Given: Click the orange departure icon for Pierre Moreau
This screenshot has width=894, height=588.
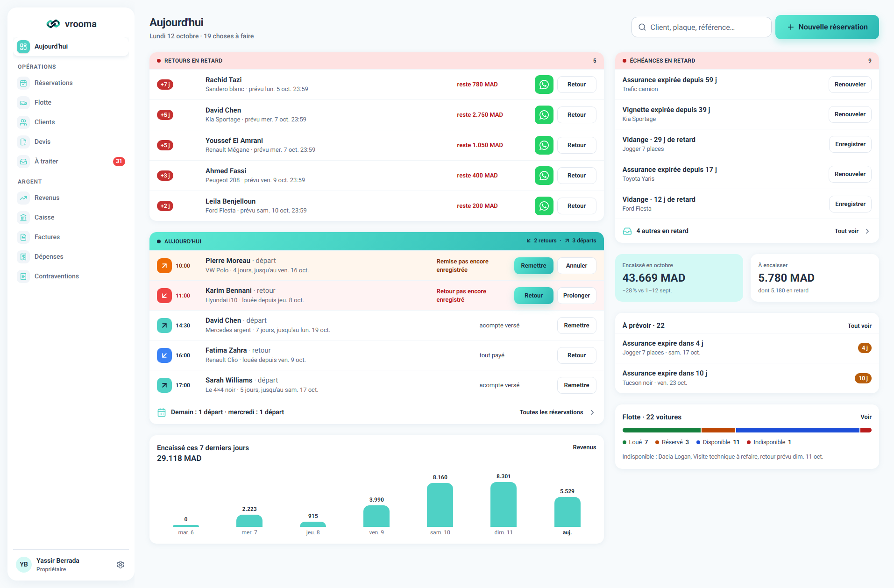Looking at the screenshot, I should coord(164,266).
